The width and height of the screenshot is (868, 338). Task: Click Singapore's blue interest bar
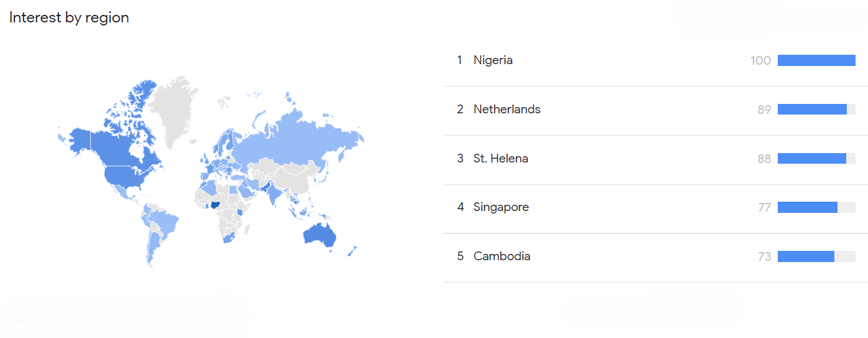tap(807, 207)
